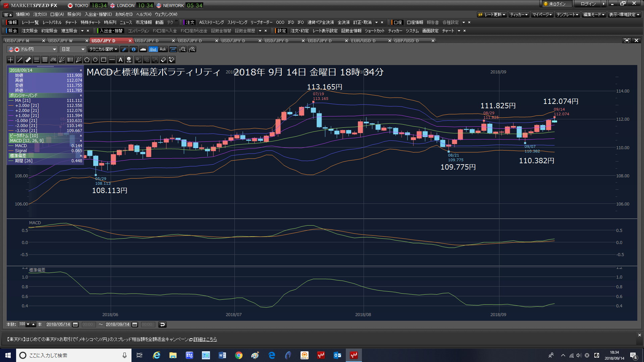This screenshot has width=644, height=362.
Task: Open the start-date calendar picker
Action: (x=75, y=324)
